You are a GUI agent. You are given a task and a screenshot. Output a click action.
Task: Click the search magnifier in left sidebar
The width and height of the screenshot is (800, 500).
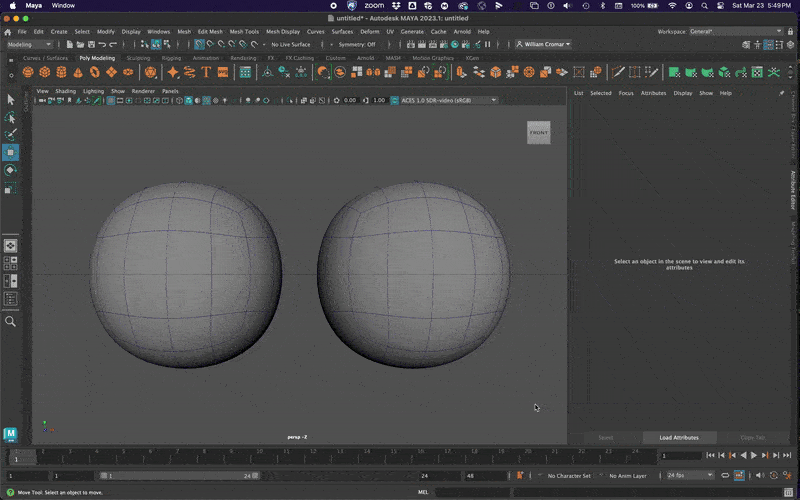point(11,321)
